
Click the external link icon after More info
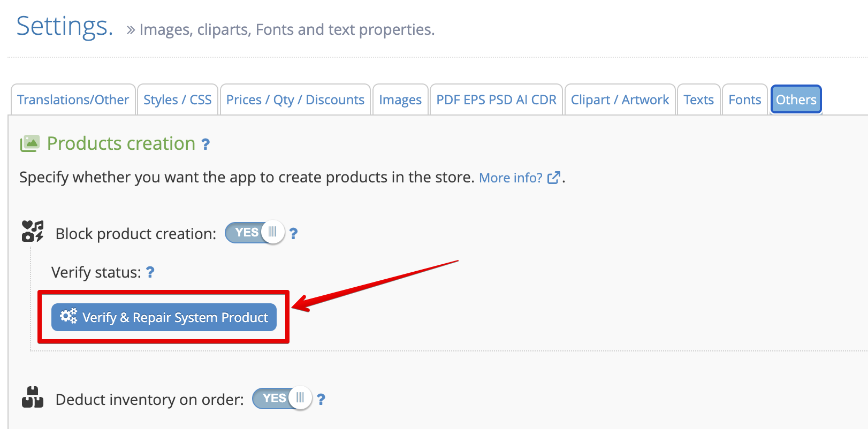(x=554, y=178)
